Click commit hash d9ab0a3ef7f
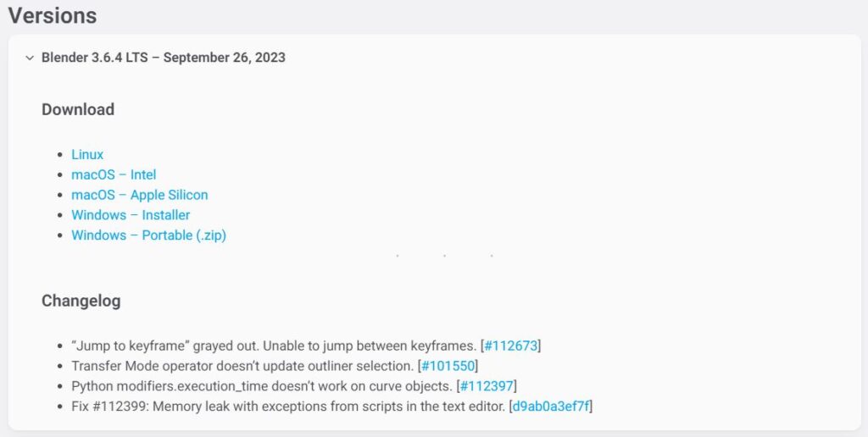This screenshot has height=437, width=868. [552, 407]
